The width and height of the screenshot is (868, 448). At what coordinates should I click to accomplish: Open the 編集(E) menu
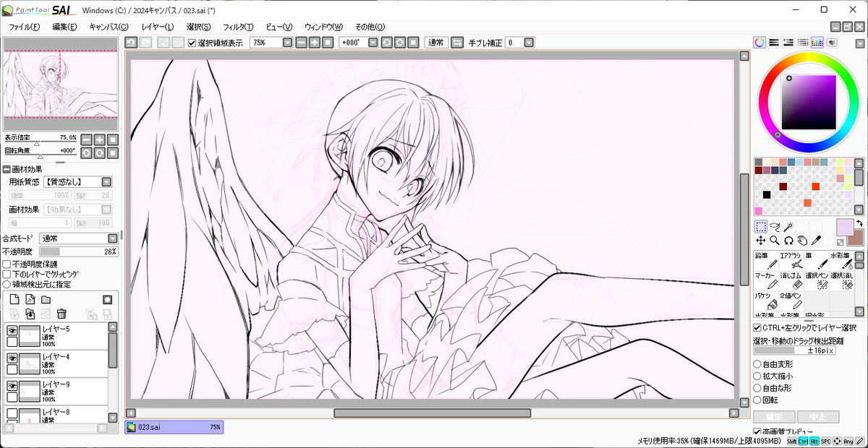pyautogui.click(x=64, y=27)
